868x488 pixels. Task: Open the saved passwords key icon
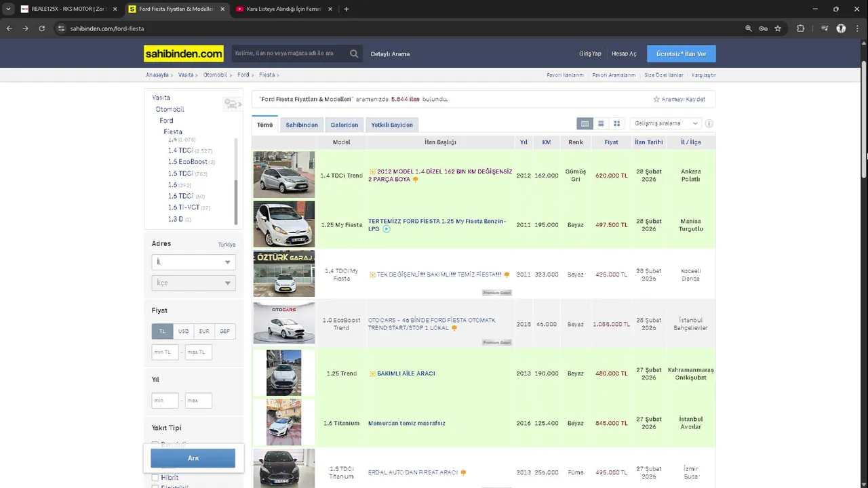tap(763, 28)
